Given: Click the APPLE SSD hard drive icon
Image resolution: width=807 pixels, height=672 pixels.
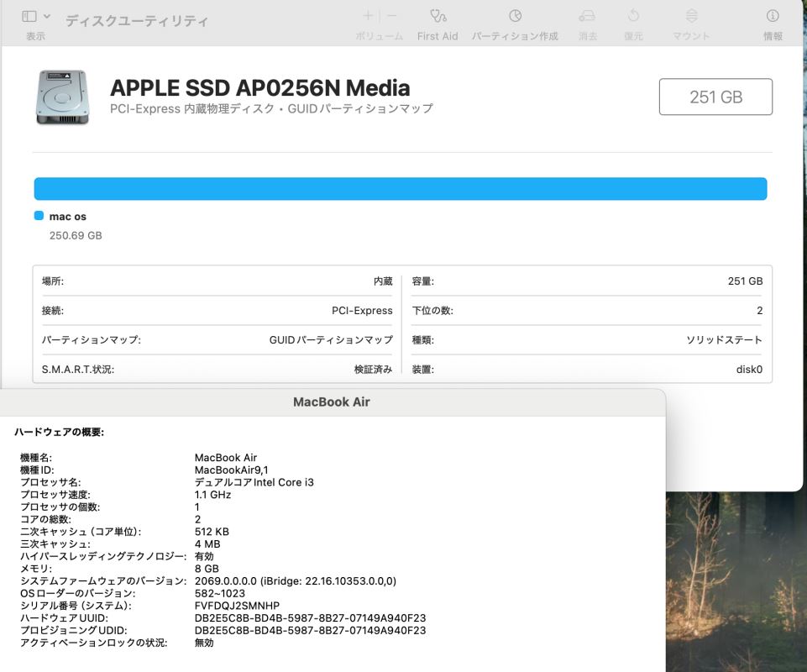Looking at the screenshot, I should coord(59,97).
